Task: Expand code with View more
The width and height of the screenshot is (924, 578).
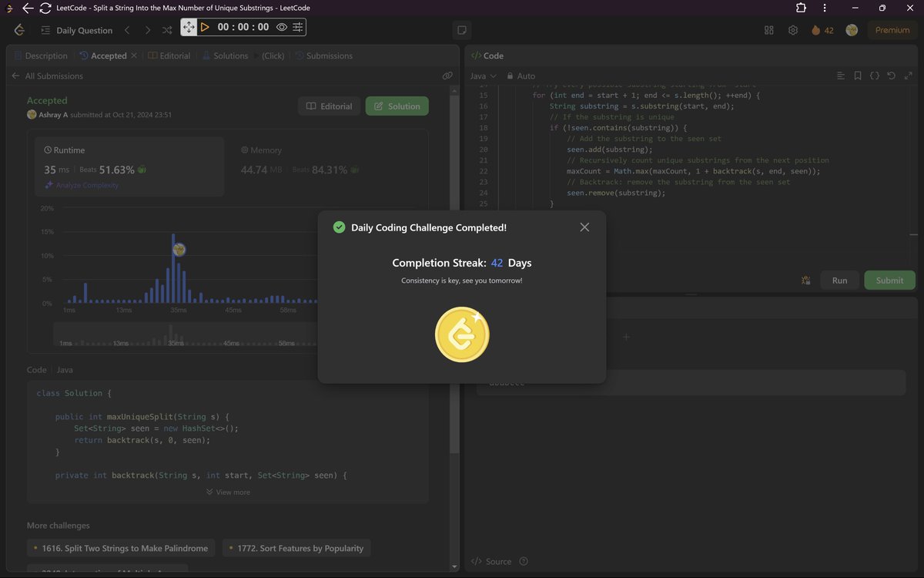Action: click(228, 492)
